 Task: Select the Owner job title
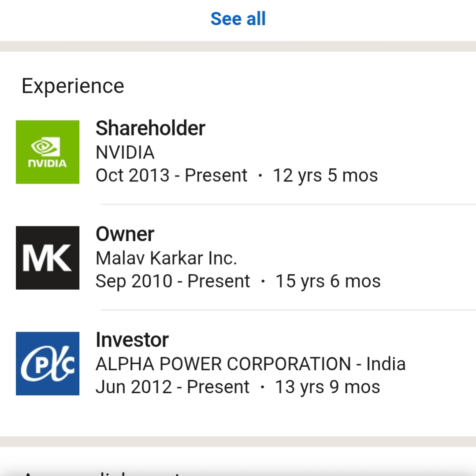tap(125, 234)
